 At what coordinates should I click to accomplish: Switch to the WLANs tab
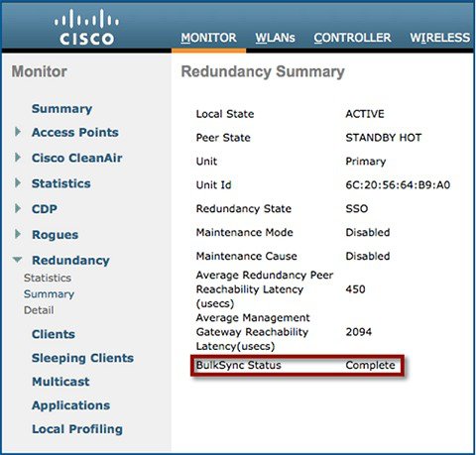(275, 38)
